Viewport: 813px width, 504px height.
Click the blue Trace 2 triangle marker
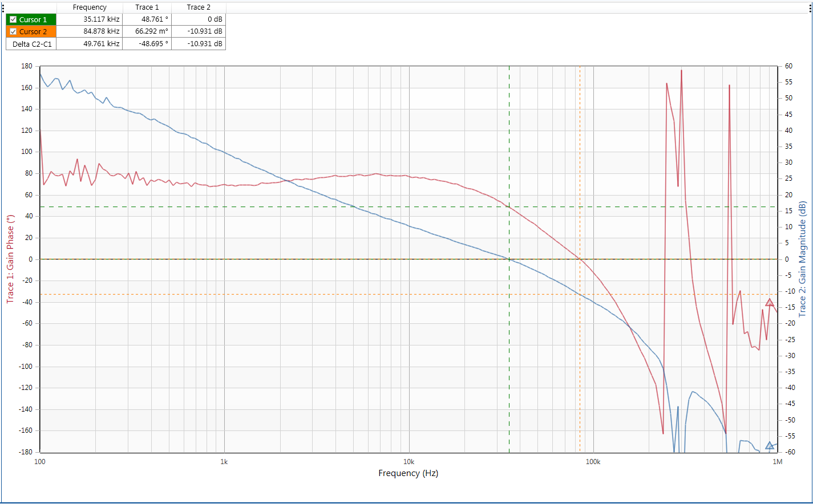pyautogui.click(x=770, y=445)
